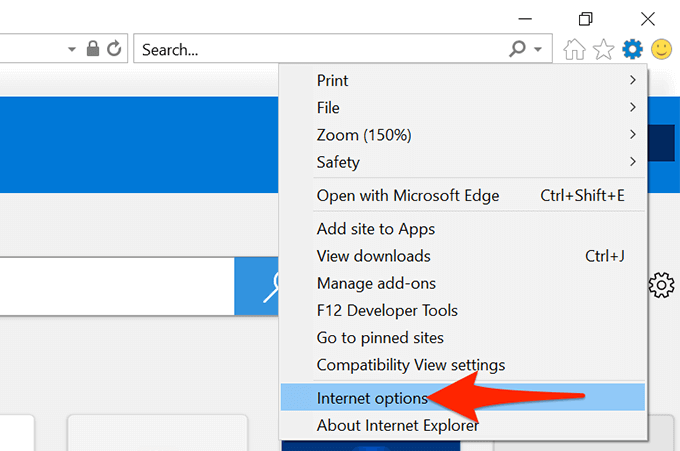This screenshot has width=680, height=451.
Task: Click the refresh icon in address bar
Action: tap(114, 48)
